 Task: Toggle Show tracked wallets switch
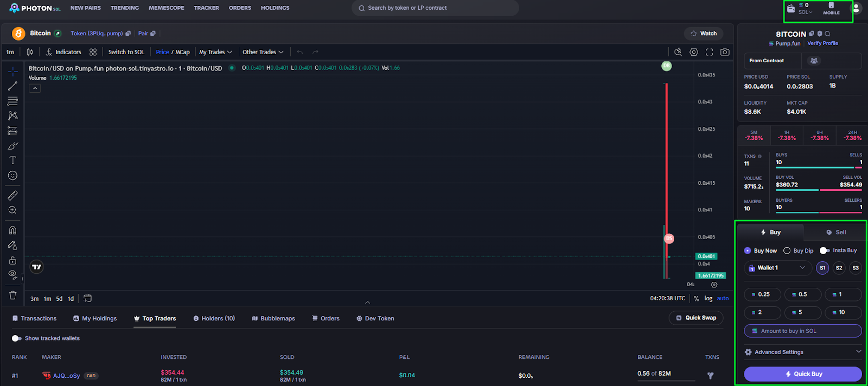coord(17,338)
